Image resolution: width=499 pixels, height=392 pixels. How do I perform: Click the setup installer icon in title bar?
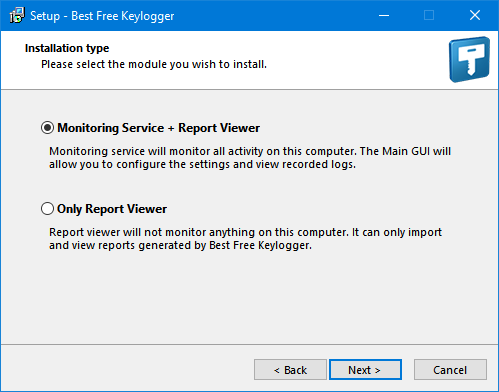[x=17, y=16]
